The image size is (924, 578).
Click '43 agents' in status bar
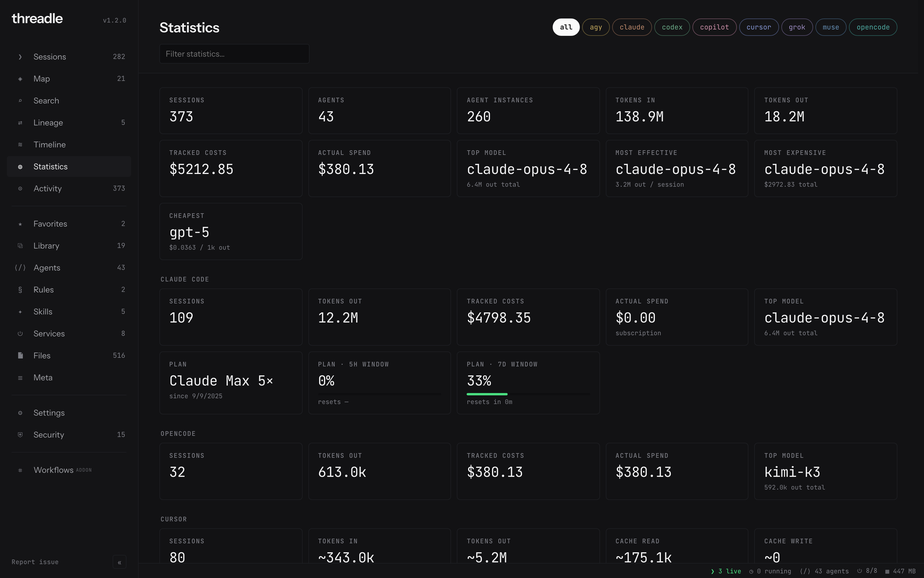pos(824,571)
